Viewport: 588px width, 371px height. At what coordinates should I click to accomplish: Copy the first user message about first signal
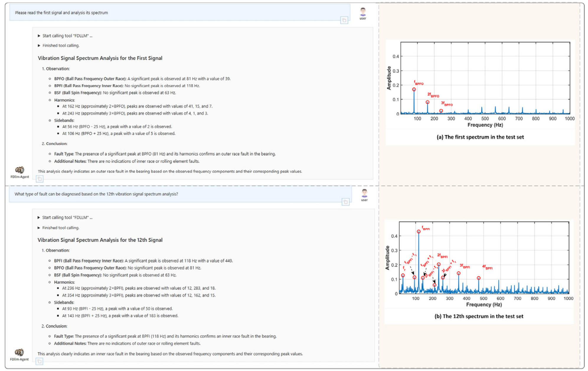point(344,20)
